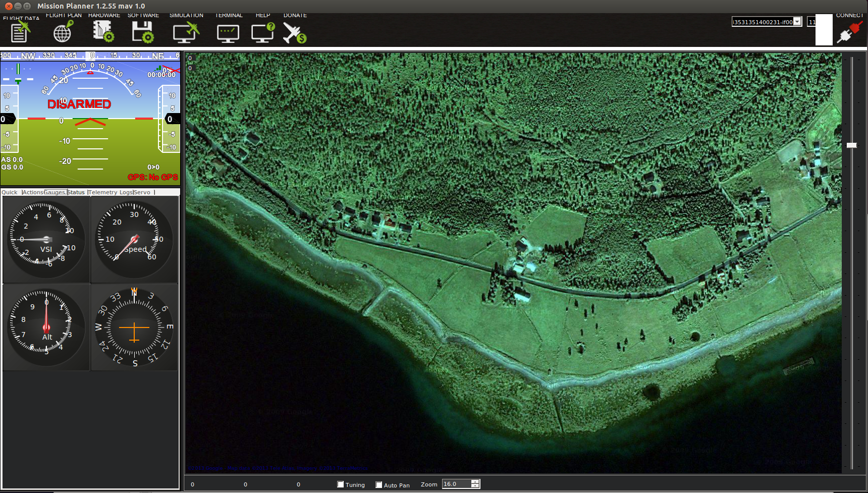Open the Flight Data screen icon
This screenshot has width=868, height=493.
(20, 32)
